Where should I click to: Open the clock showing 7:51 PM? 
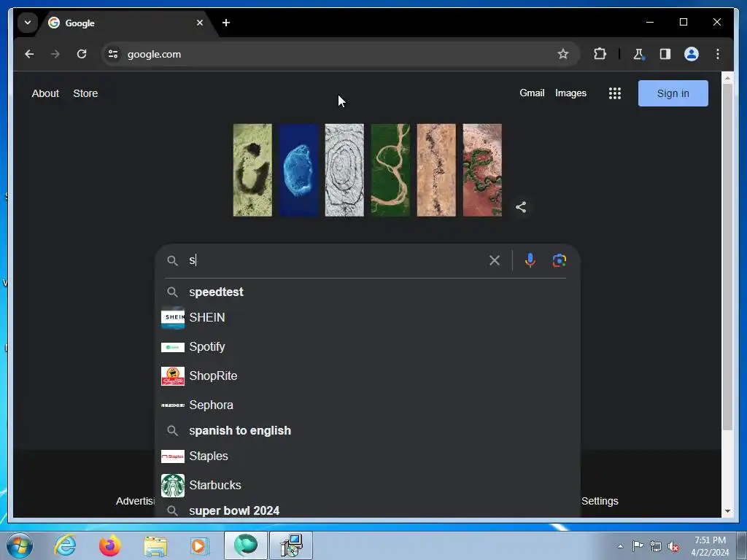coord(710,546)
